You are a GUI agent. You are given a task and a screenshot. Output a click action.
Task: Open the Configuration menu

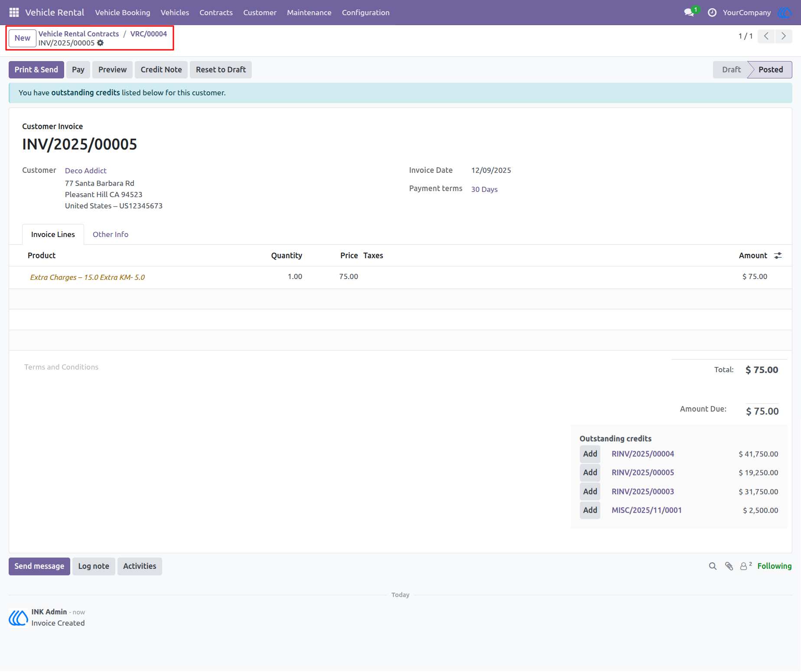pos(365,13)
